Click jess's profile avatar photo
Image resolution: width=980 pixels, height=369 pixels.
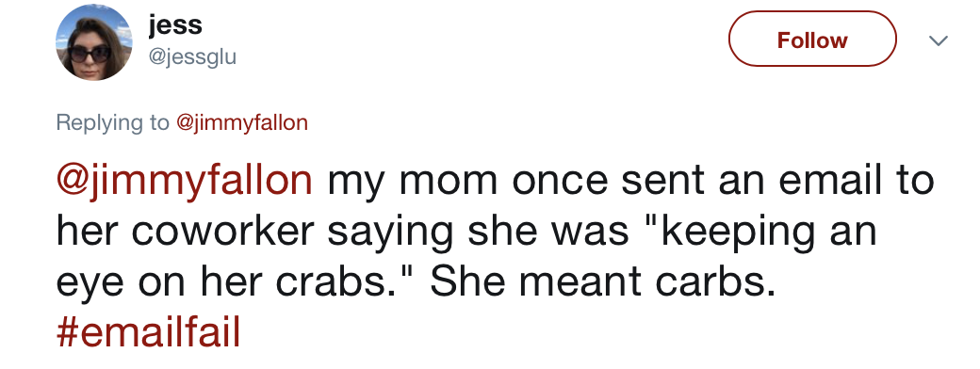93,42
